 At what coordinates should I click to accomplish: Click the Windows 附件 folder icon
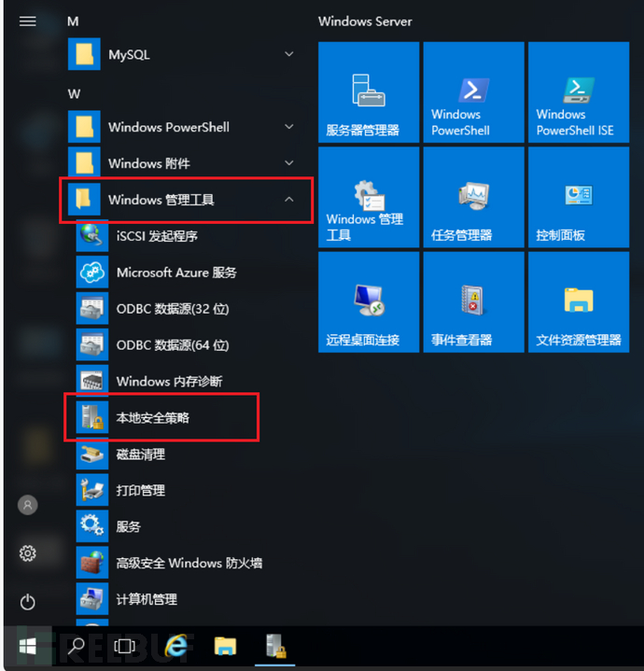84,163
